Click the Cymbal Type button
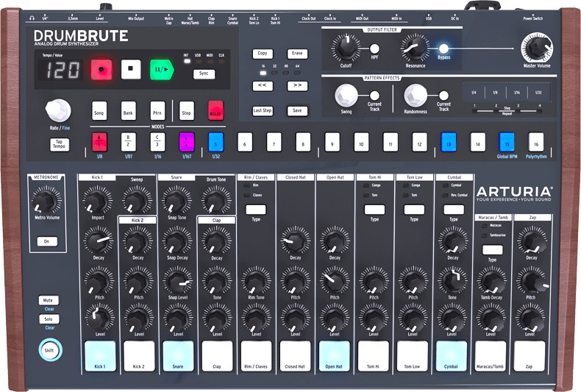Viewport: 581px width, 392px height. pyautogui.click(x=454, y=210)
